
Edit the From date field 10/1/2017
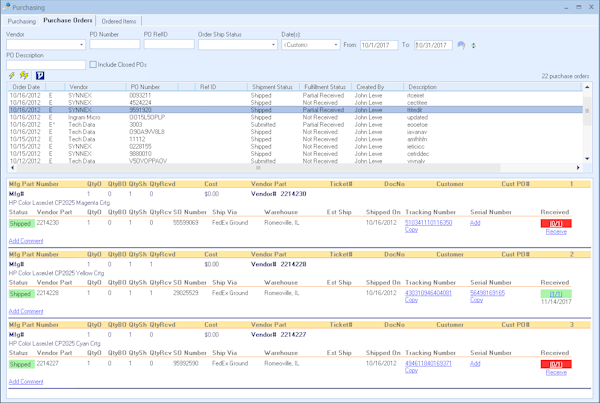click(379, 45)
